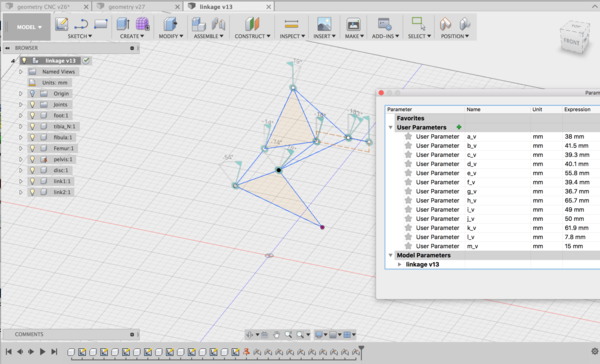Click the Pan hand icon
This screenshot has width=600, height=364.
click(276, 335)
